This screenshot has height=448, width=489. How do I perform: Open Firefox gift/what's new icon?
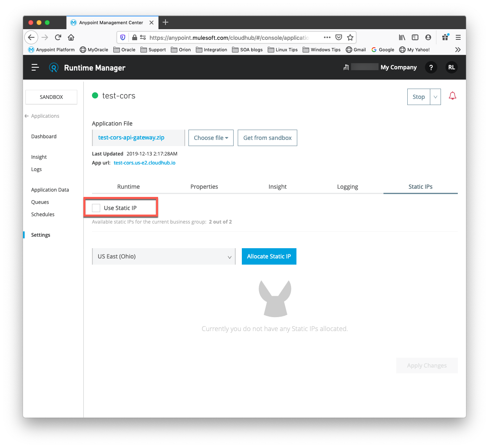(x=445, y=37)
